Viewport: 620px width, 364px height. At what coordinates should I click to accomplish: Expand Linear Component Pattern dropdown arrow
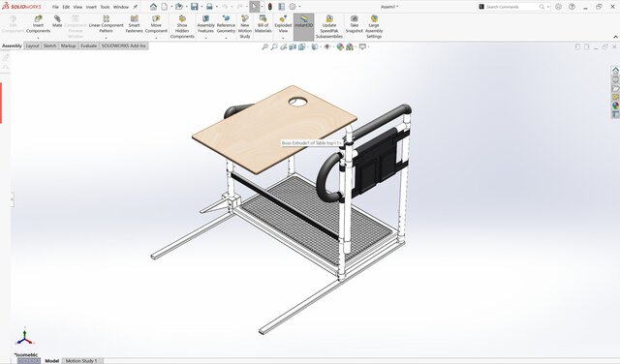point(106,38)
